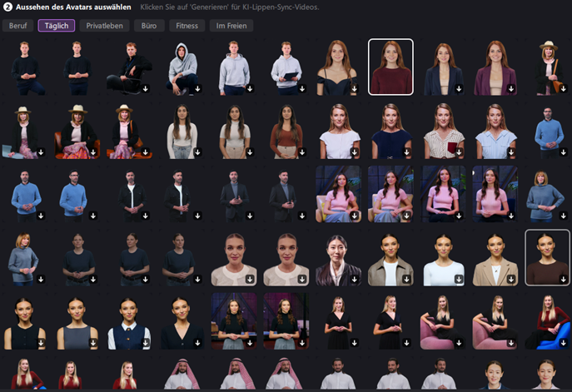
Task: Select redhead in black off-shoulder top
Action: click(338, 67)
